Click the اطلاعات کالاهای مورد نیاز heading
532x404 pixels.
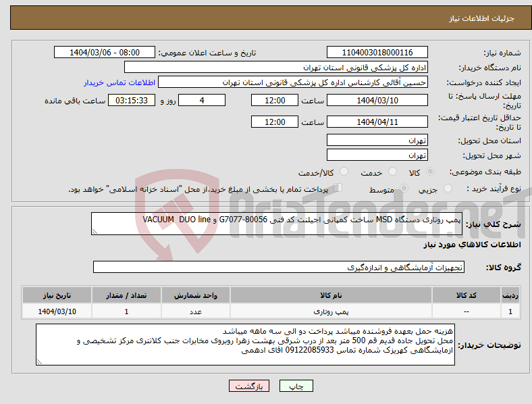click(472, 245)
